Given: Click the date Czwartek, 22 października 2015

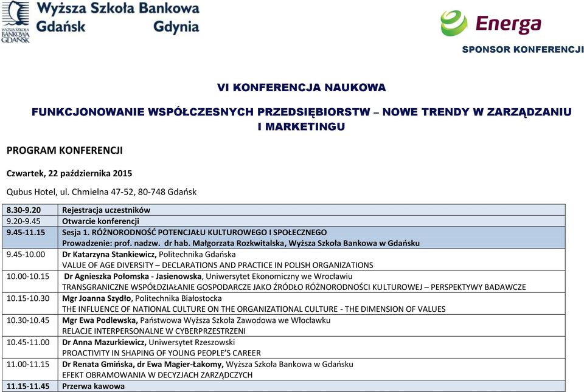Looking at the screenshot, I should pyautogui.click(x=69, y=173).
